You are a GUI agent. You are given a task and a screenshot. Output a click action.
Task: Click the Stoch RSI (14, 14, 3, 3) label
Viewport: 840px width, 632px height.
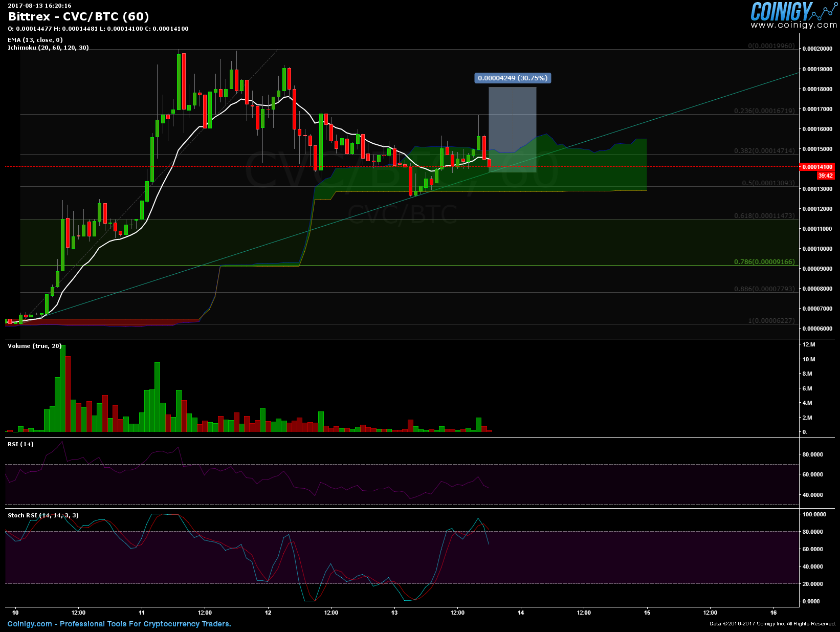(43, 515)
